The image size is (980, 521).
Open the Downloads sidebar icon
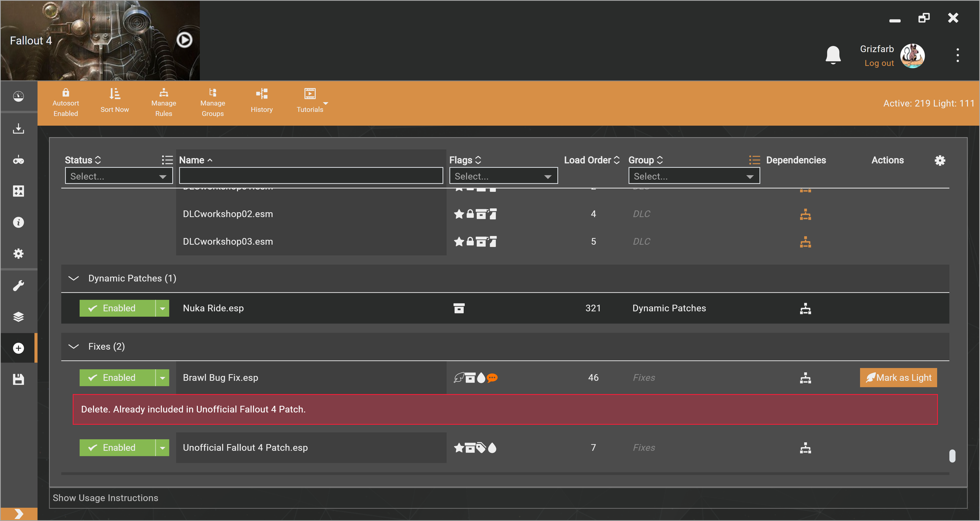[18, 128]
